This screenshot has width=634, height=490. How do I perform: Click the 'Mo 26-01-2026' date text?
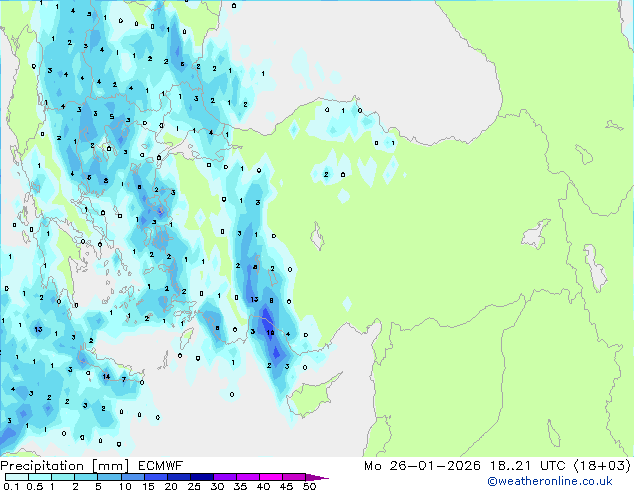pyautogui.click(x=422, y=466)
